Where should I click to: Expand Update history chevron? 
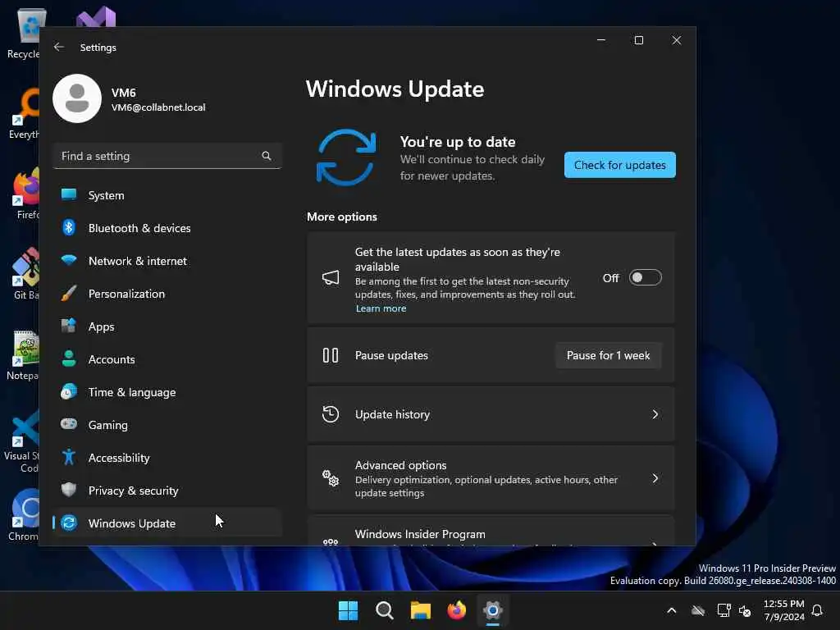tap(655, 414)
